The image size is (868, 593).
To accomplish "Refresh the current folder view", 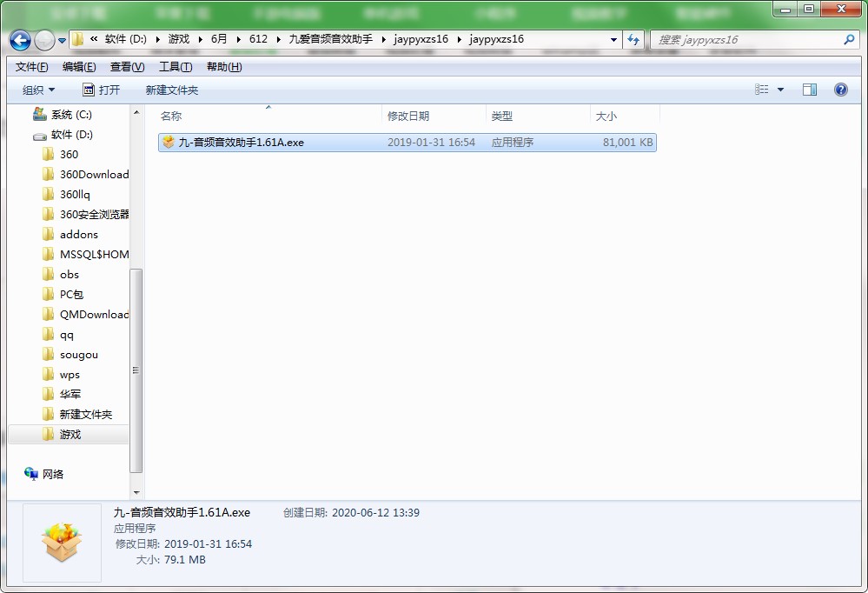I will (633, 40).
